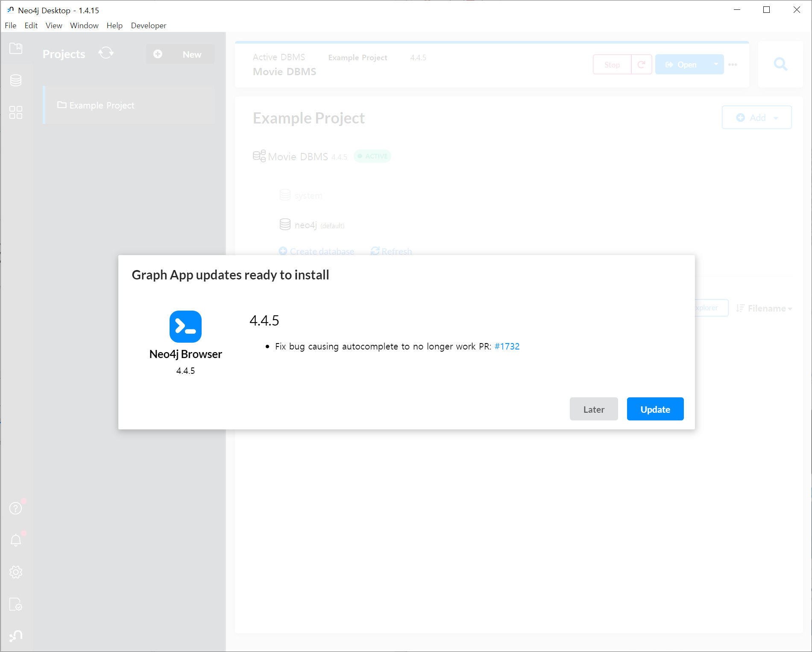Open the View menu
The height and width of the screenshot is (652, 812).
pyautogui.click(x=54, y=26)
